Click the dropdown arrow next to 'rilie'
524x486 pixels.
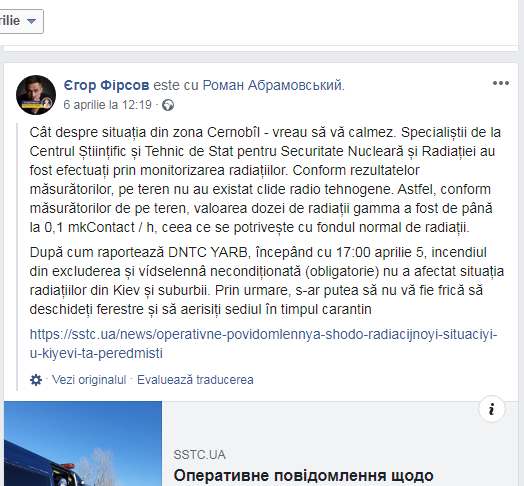(31, 21)
